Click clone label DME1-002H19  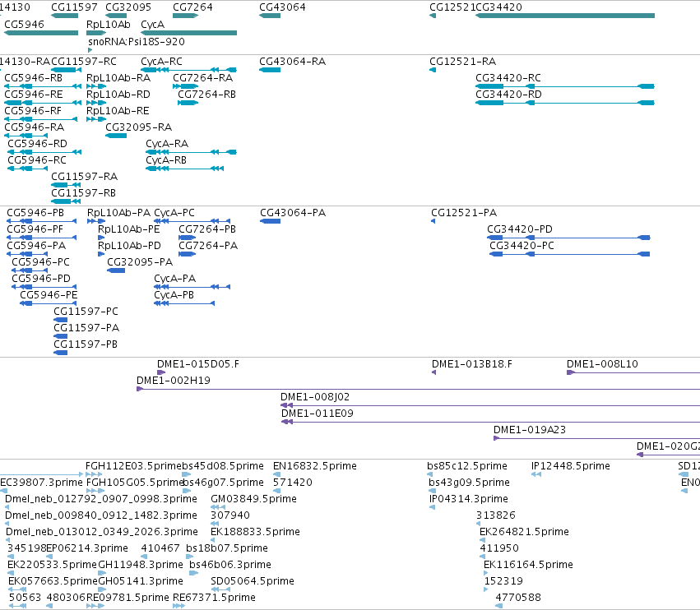174,381
